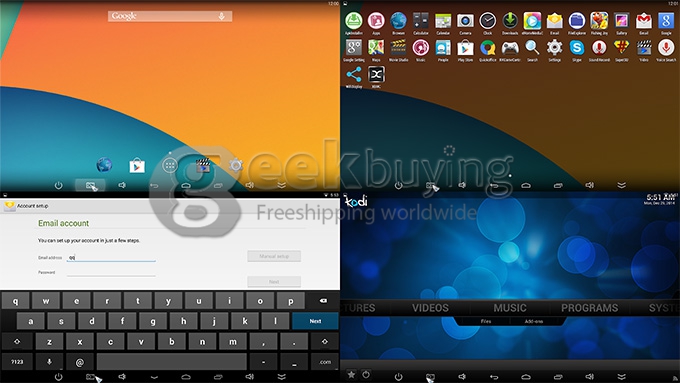Click the home button in the app drawer navbar

point(526,185)
